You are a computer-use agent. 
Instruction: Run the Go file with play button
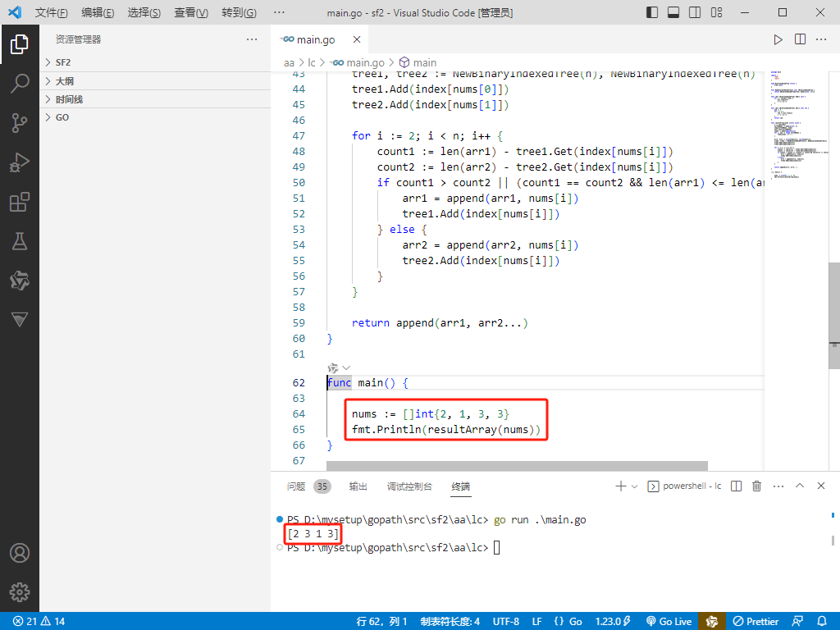click(x=778, y=39)
